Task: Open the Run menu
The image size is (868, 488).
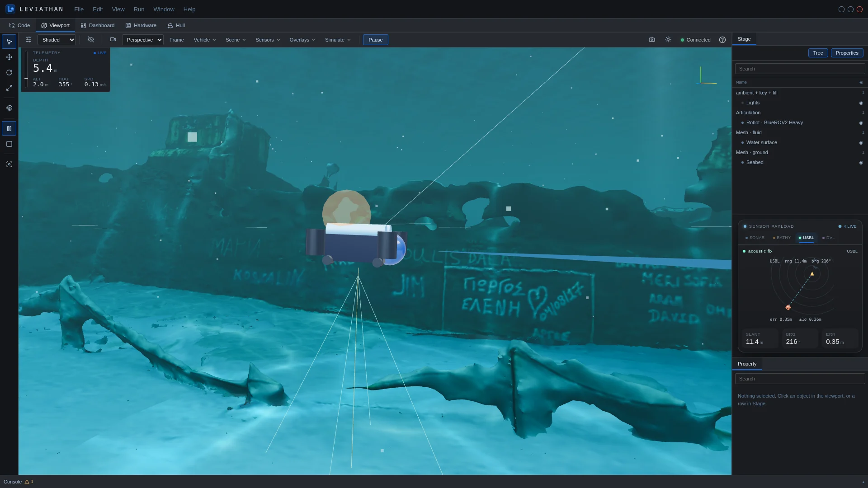Action: click(x=139, y=9)
